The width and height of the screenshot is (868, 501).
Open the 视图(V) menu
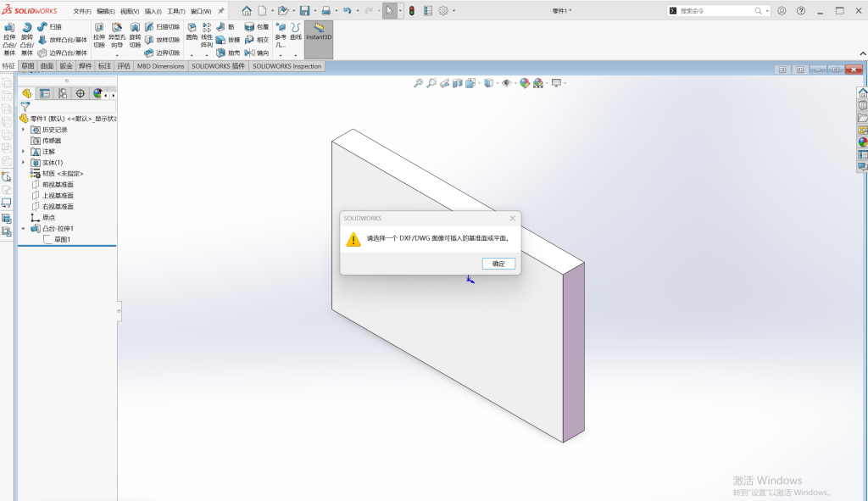click(x=130, y=11)
